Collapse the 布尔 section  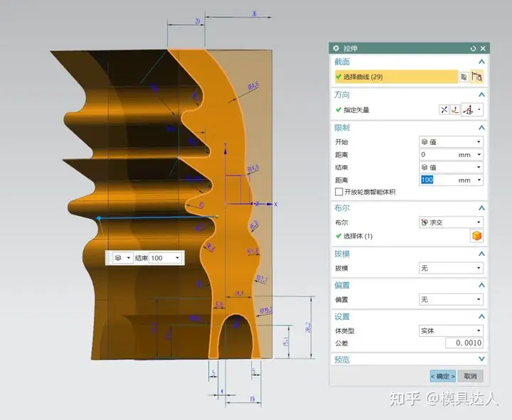pos(481,208)
